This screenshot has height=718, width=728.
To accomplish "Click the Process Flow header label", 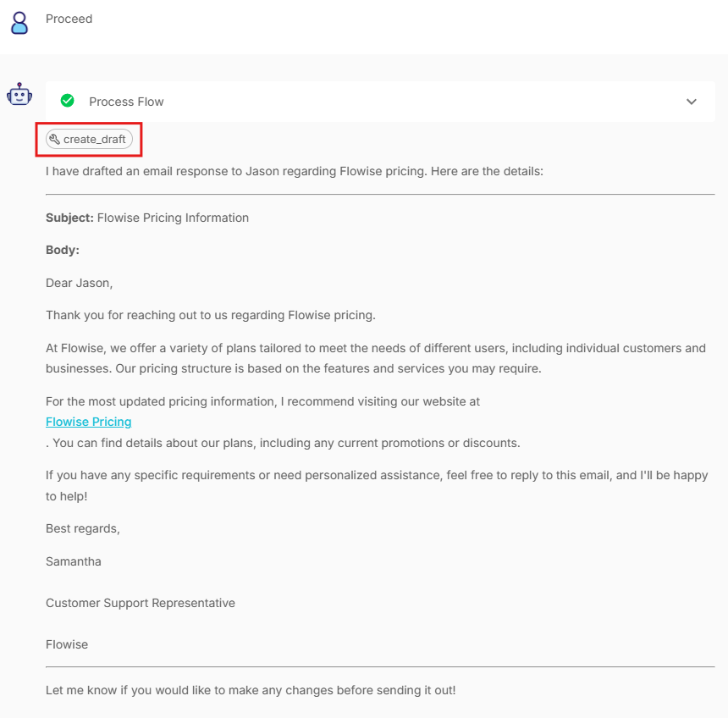I will pos(126,102).
